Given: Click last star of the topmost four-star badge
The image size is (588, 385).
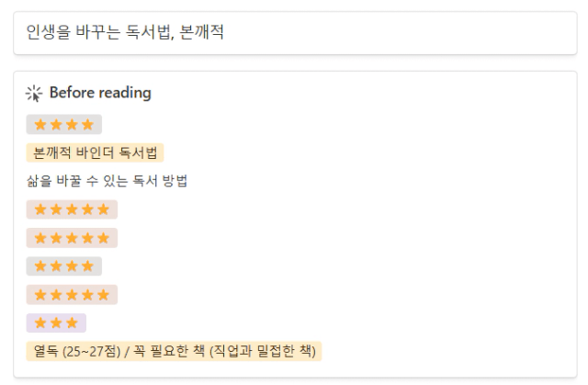Looking at the screenshot, I should (x=88, y=124).
